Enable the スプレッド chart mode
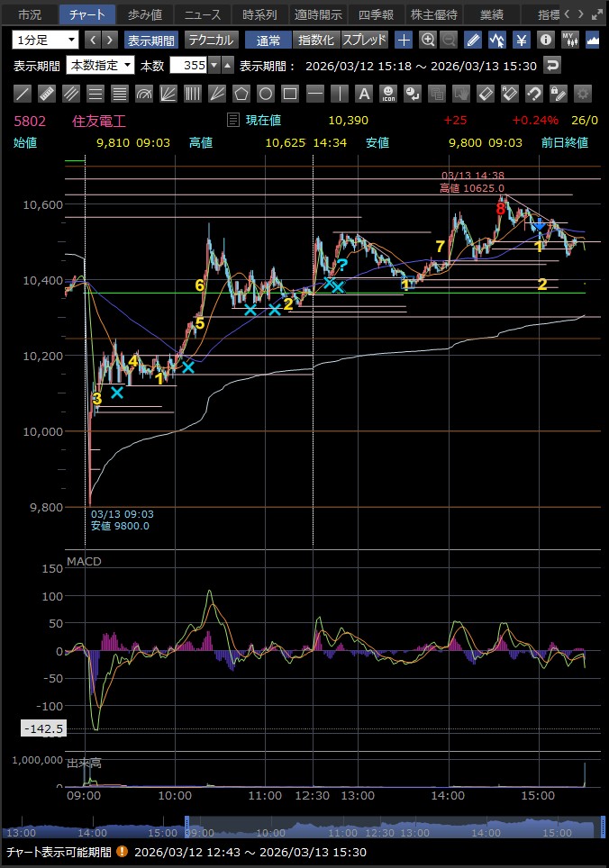 coord(365,40)
